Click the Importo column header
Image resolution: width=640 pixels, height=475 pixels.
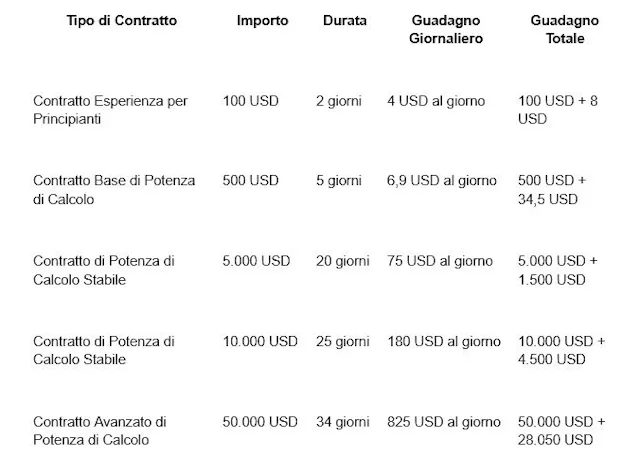[262, 20]
